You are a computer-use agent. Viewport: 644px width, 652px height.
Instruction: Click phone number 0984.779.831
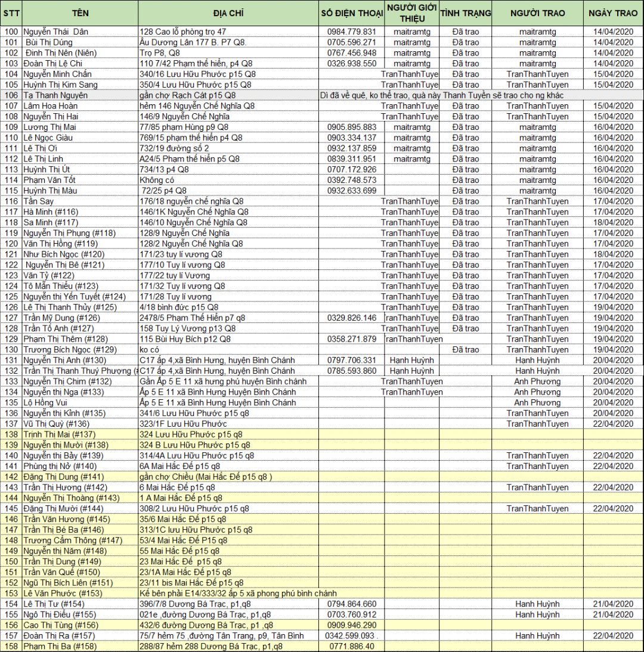point(351,32)
